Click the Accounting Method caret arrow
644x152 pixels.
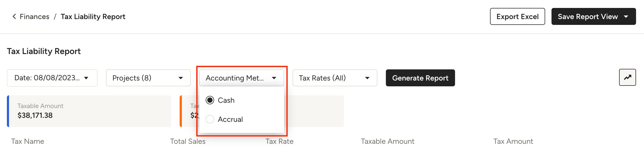pyautogui.click(x=274, y=78)
